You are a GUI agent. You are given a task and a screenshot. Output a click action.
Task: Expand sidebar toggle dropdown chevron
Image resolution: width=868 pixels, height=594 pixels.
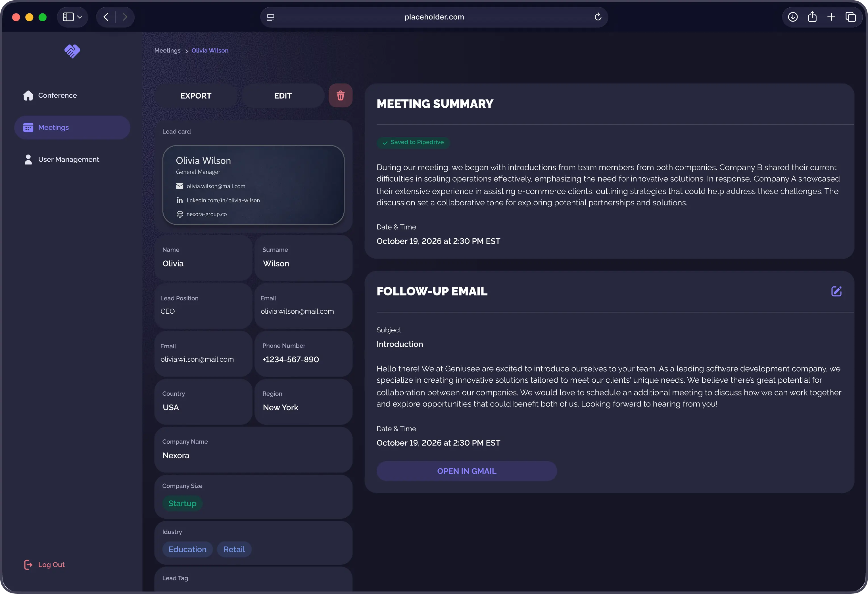(x=80, y=17)
